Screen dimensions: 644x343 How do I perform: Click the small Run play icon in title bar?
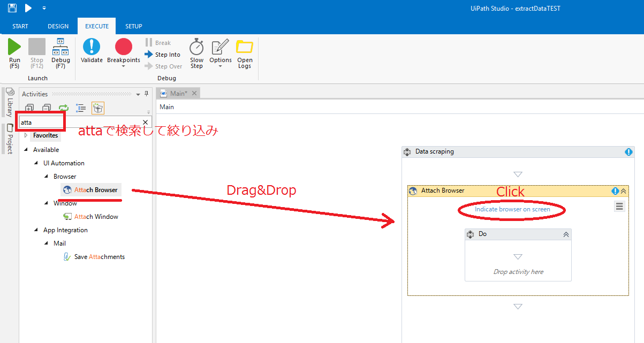[x=28, y=8]
